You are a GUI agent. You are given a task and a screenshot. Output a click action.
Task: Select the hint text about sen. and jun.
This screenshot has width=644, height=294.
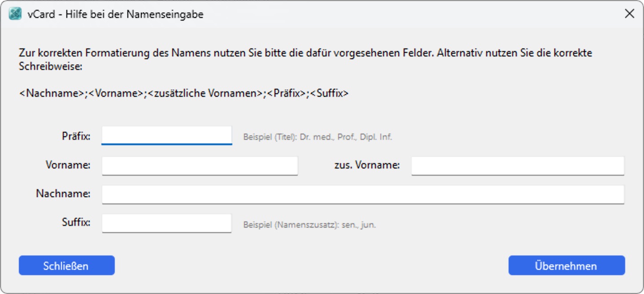(309, 225)
